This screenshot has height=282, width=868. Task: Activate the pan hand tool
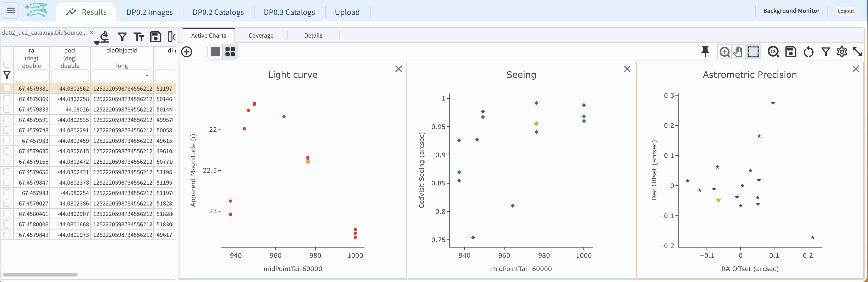[738, 52]
